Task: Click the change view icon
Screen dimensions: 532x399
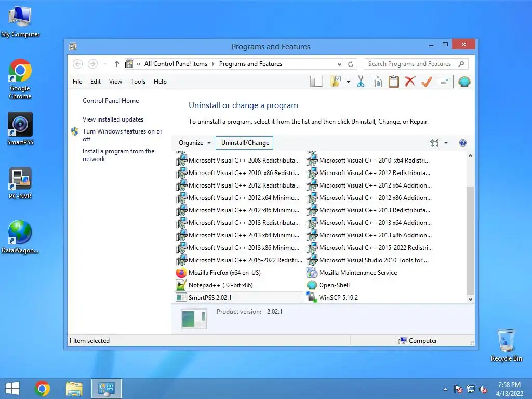Action: click(x=434, y=143)
